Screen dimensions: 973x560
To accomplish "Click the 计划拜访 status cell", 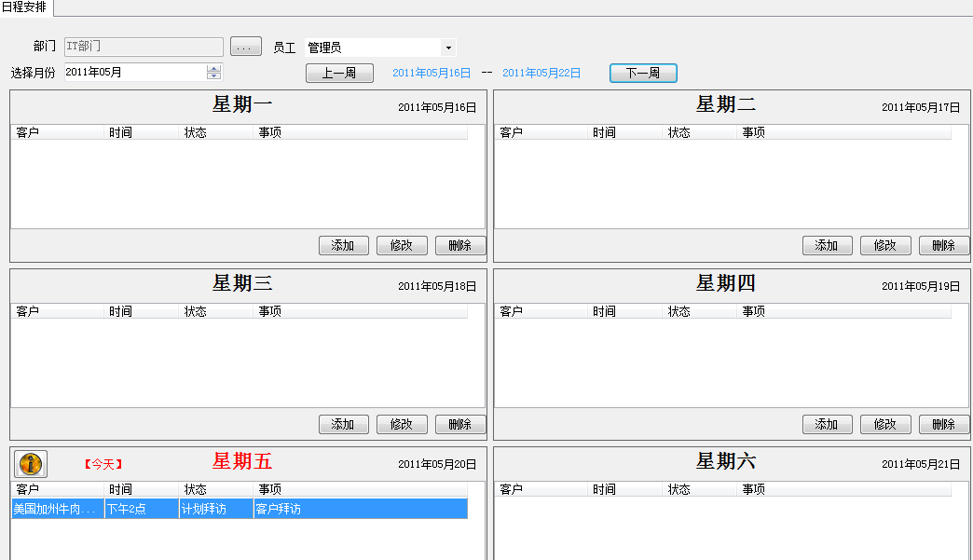I will 216,509.
